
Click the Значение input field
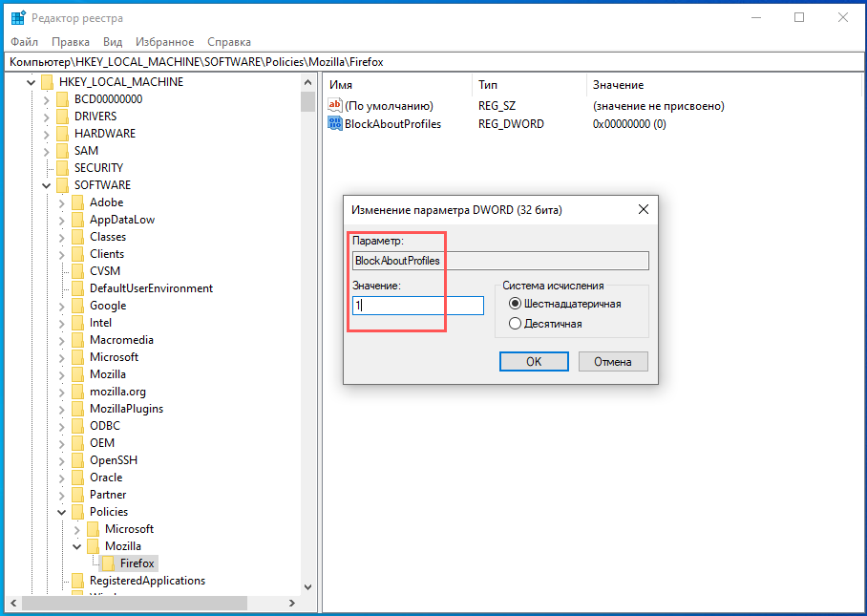(418, 306)
